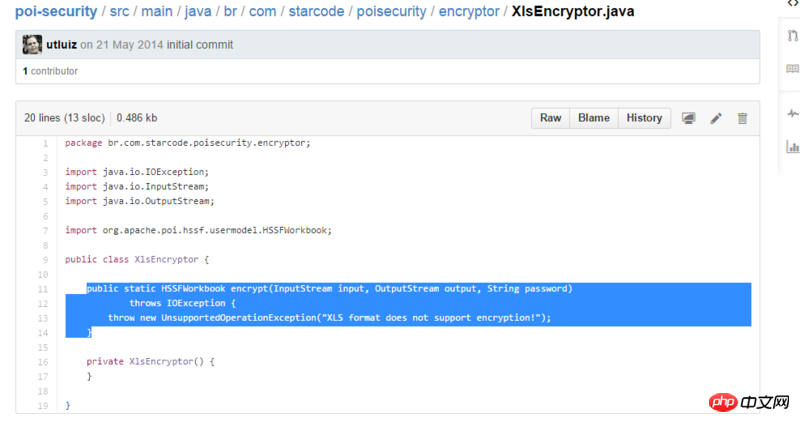The height and width of the screenshot is (422, 800).
Task: Open the Pulse sidebar icon
Action: pos(793,112)
